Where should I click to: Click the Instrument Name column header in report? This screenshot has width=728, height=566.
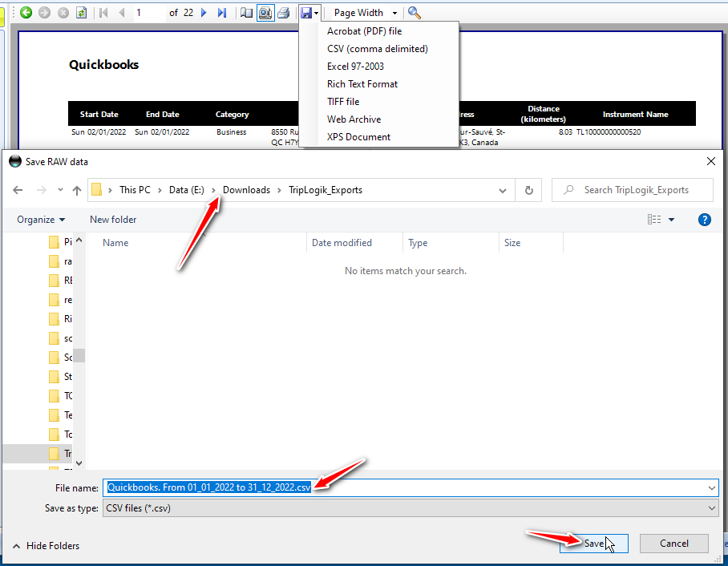[x=635, y=114]
